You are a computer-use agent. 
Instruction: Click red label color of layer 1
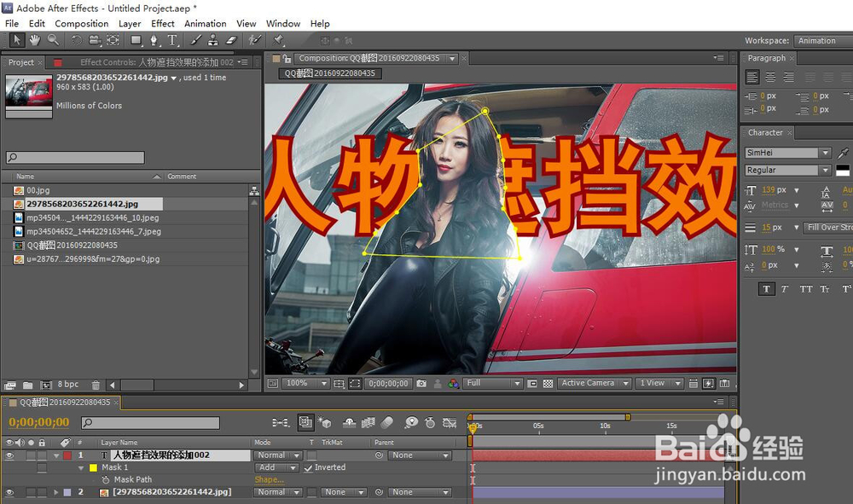click(x=67, y=455)
